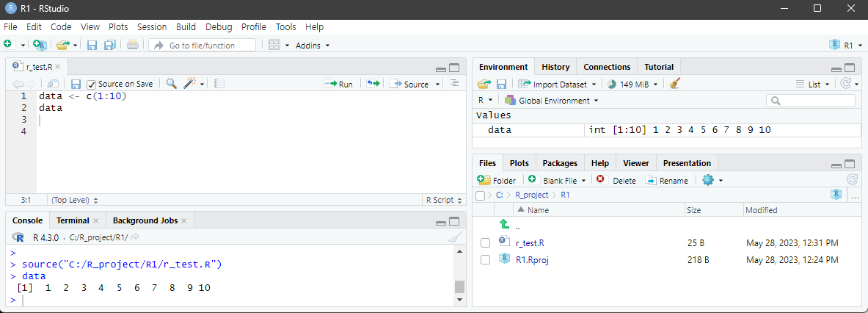This screenshot has width=868, height=313.
Task: Open the Addins dropdown
Action: tap(313, 46)
